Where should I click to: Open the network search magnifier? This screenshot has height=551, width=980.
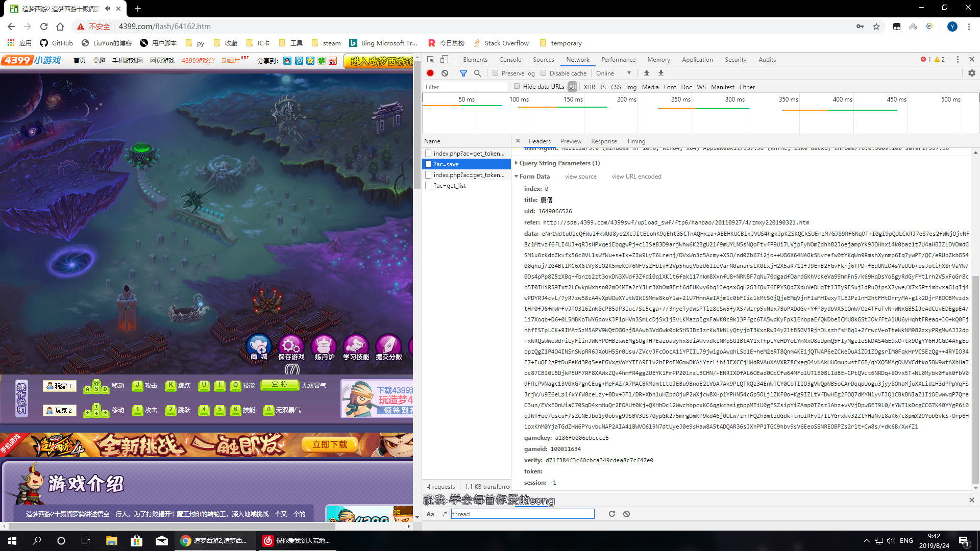pos(477,73)
